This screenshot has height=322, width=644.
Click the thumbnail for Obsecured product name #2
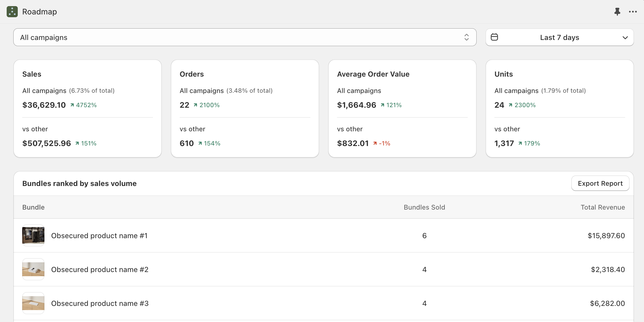tap(33, 269)
